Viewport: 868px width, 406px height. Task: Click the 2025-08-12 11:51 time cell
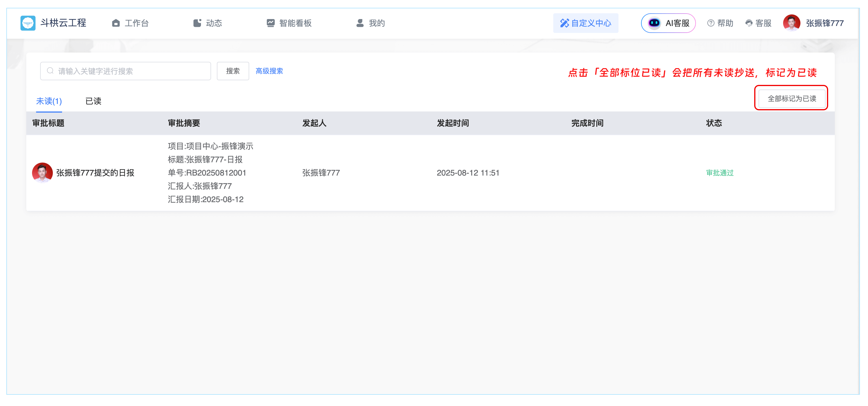(468, 172)
